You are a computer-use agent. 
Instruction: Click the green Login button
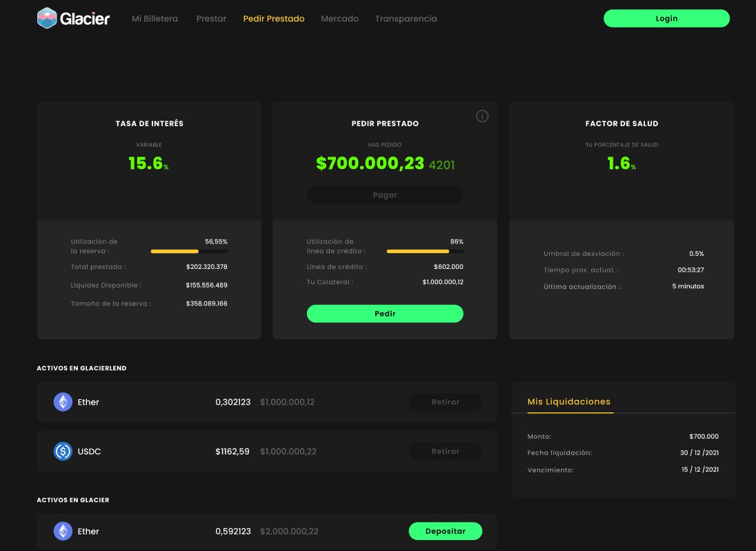tap(666, 19)
